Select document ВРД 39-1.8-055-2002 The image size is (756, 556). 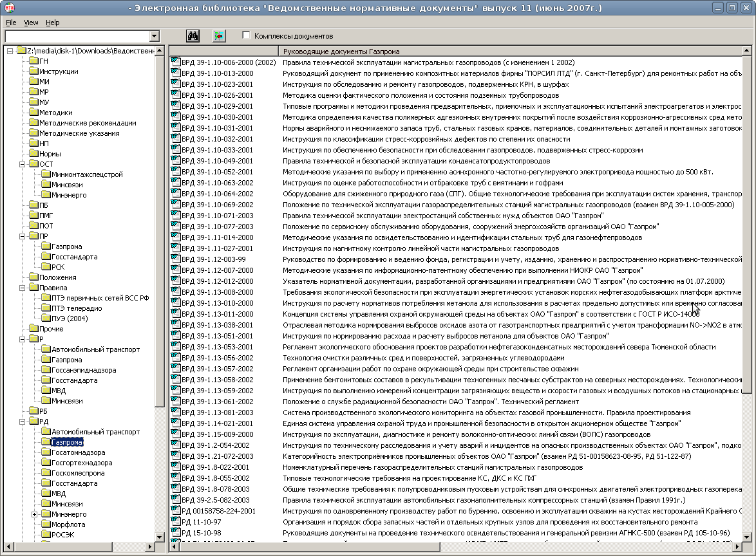(x=216, y=478)
